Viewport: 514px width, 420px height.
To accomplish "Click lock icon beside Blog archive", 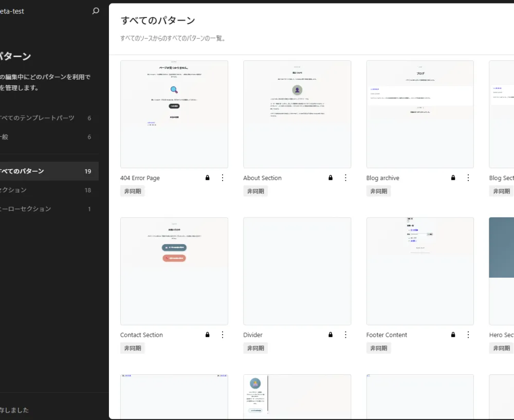I will [x=453, y=178].
